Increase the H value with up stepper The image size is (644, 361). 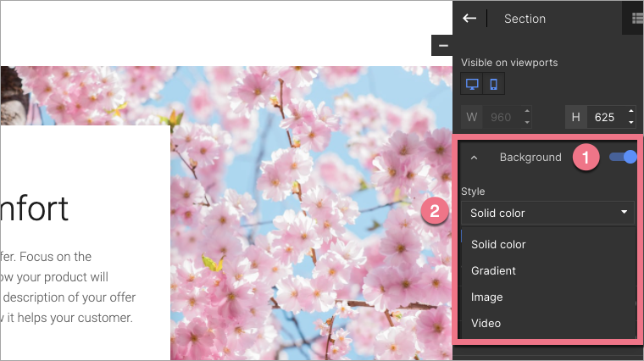[x=630, y=112]
